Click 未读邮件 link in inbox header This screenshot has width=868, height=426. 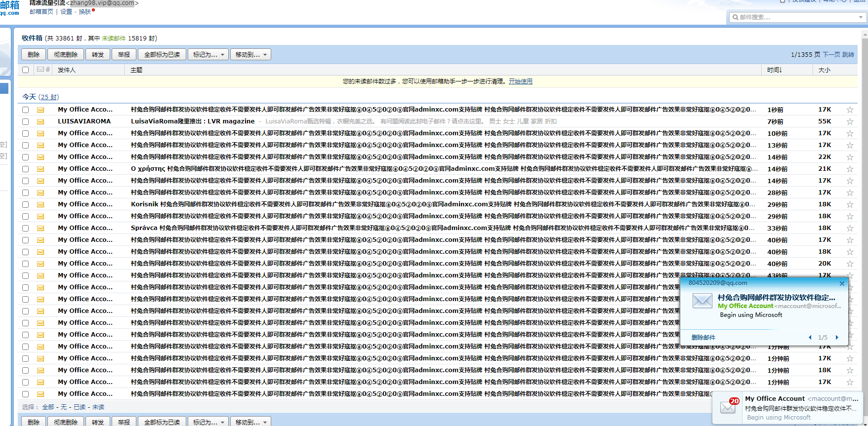[114, 39]
